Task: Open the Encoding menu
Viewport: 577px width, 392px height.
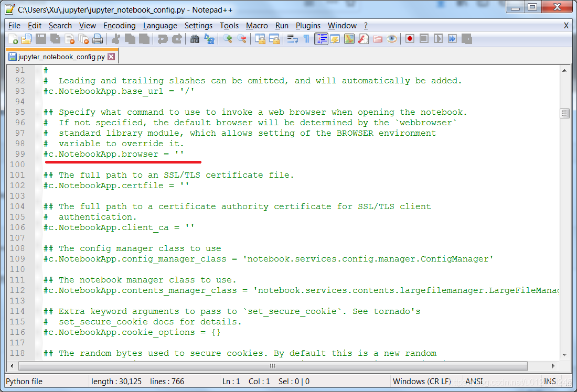Action: pos(120,26)
